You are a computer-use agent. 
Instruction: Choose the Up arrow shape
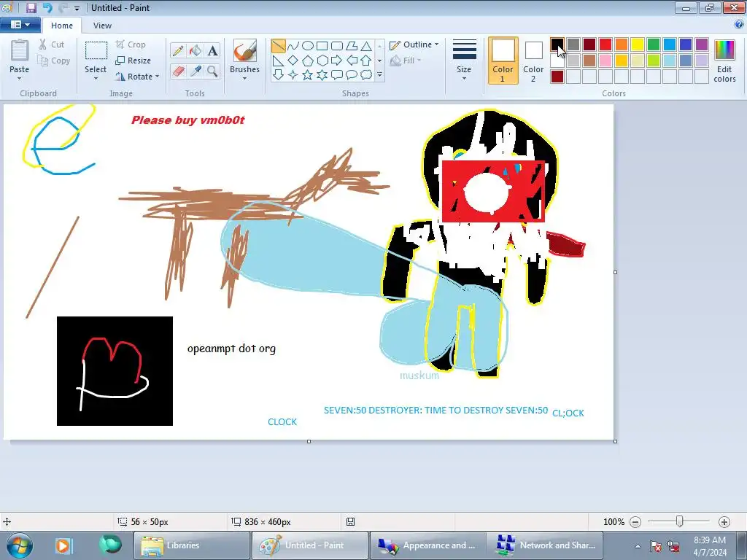pos(366,61)
